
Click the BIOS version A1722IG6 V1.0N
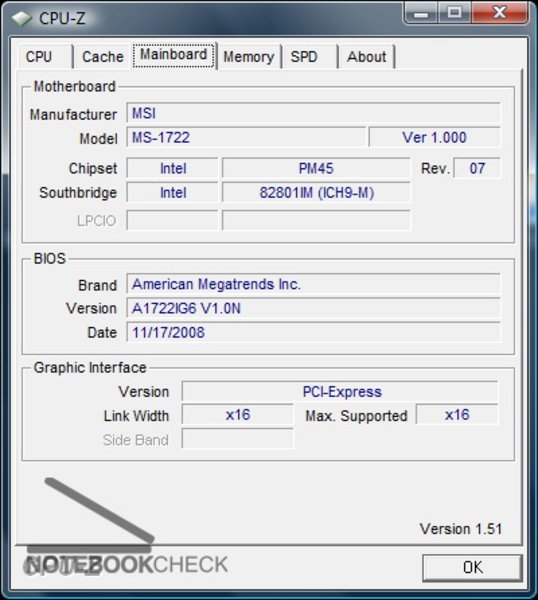point(313,308)
